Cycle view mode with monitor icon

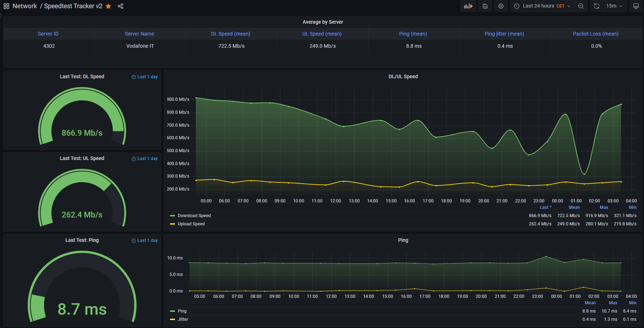tap(636, 6)
